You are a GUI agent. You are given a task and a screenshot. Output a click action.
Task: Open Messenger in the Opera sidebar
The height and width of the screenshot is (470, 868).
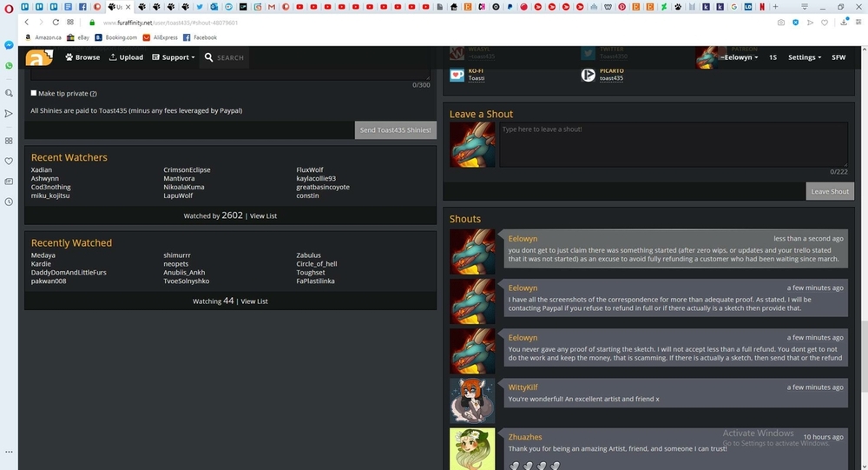point(9,45)
